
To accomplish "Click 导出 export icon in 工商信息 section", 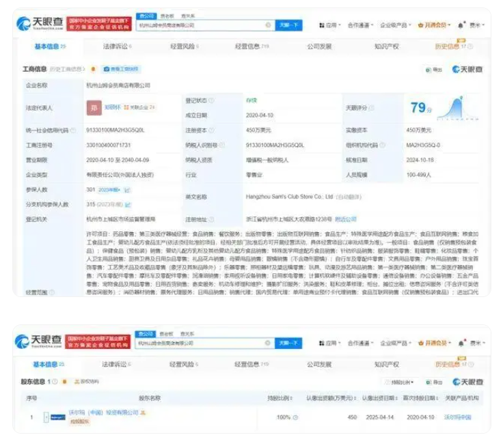I will click(x=434, y=70).
